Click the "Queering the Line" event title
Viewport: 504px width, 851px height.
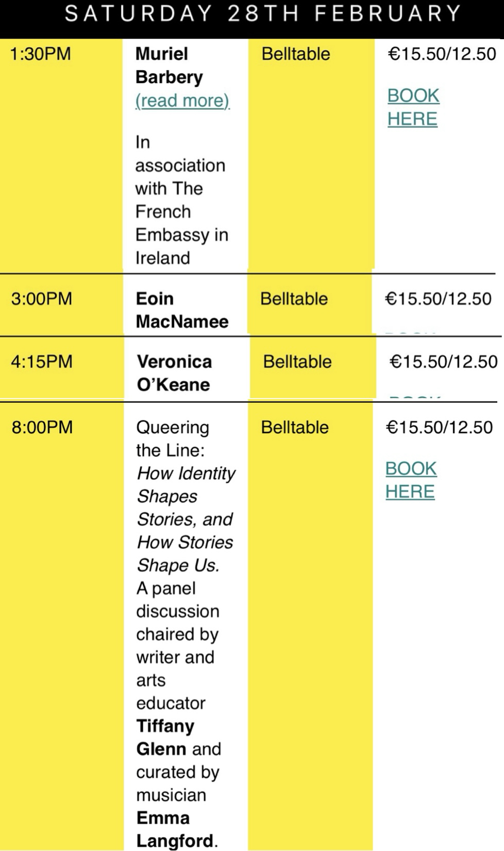(x=172, y=438)
